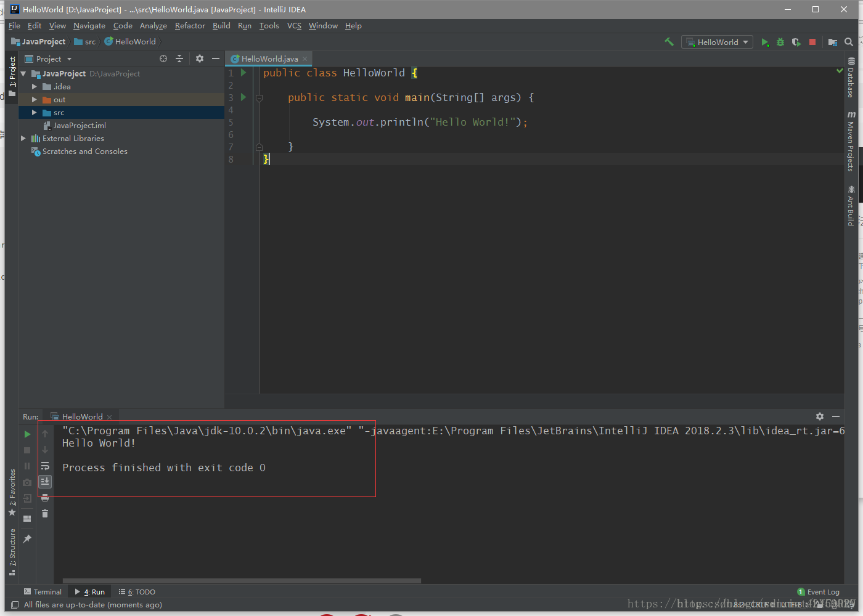Image resolution: width=863 pixels, height=616 pixels.
Task: Click run gutter icon on line 1
Action: click(x=243, y=73)
